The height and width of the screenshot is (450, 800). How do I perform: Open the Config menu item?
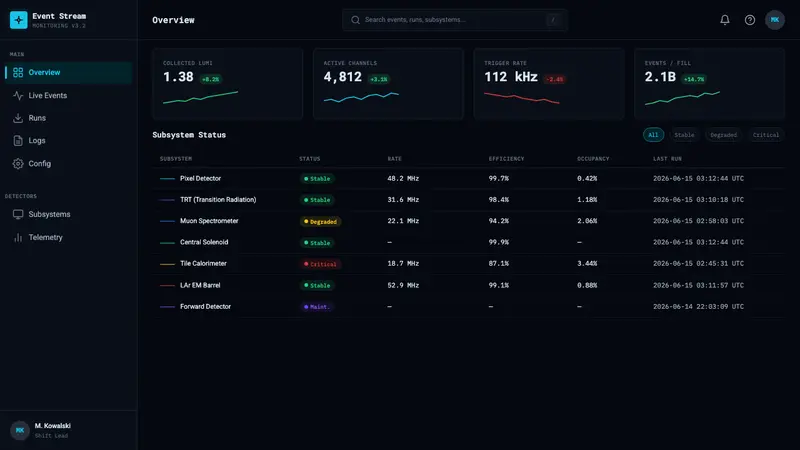(x=68, y=163)
